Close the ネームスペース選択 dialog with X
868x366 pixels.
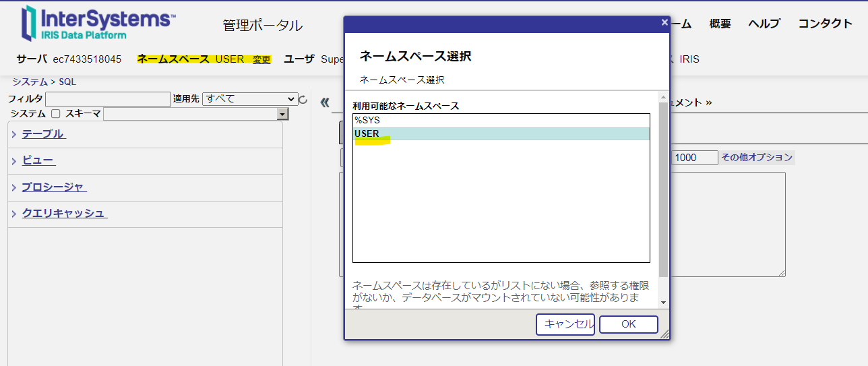pos(664,22)
